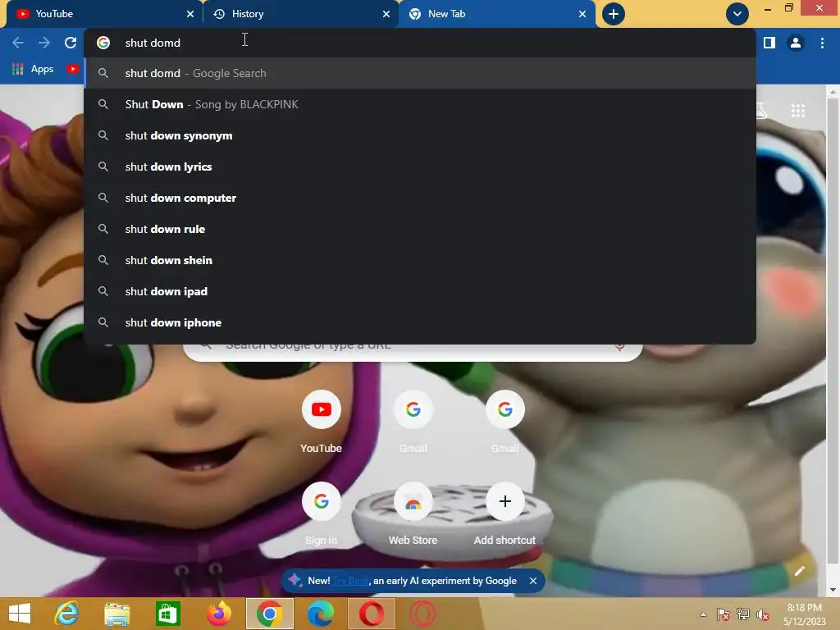Open the tab search dropdown arrow
Screen dimensions: 840x630
click(x=737, y=14)
